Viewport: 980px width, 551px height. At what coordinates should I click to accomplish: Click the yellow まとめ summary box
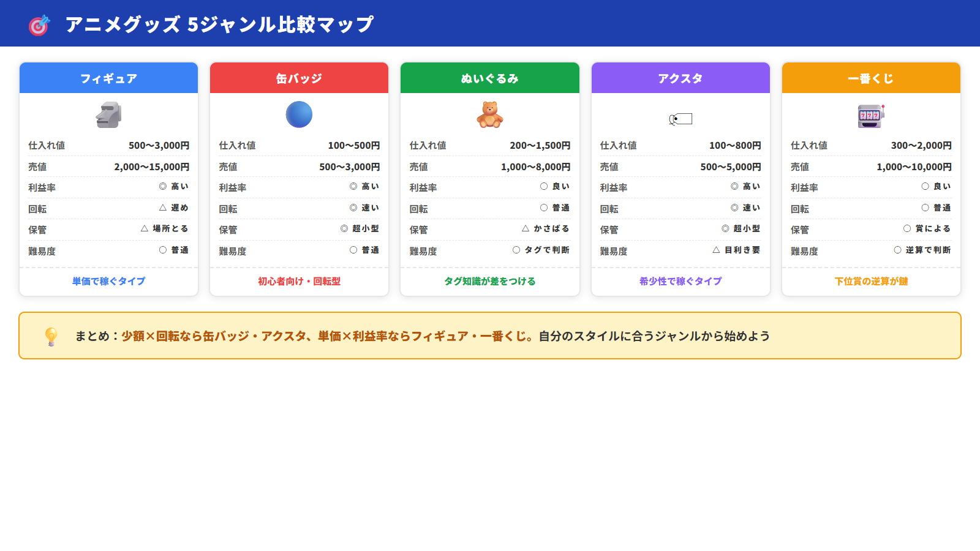pyautogui.click(x=490, y=335)
